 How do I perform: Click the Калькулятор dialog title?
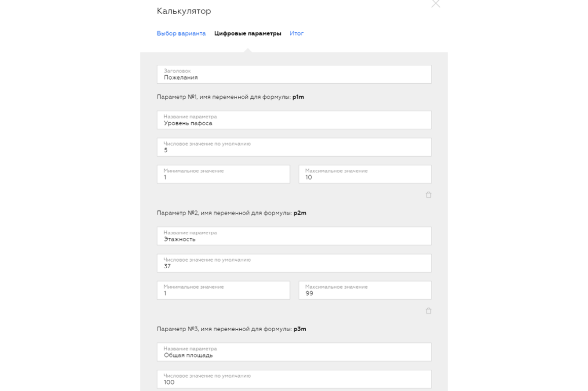click(183, 11)
